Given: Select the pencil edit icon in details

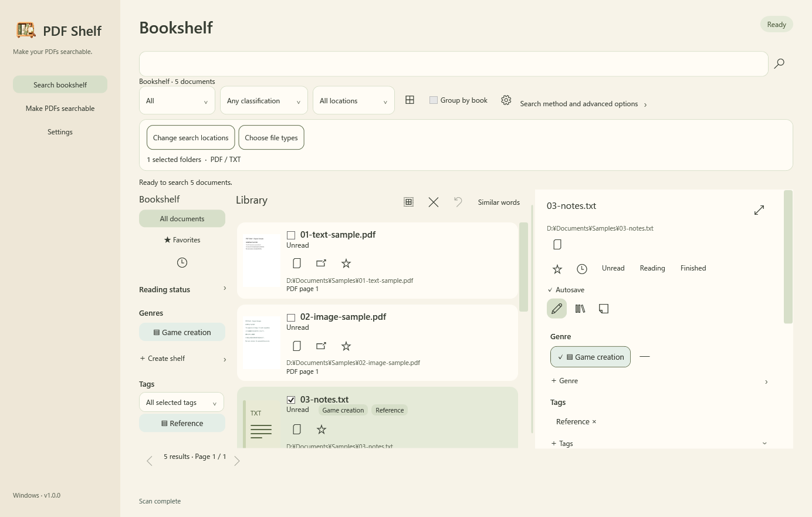Looking at the screenshot, I should click(557, 308).
